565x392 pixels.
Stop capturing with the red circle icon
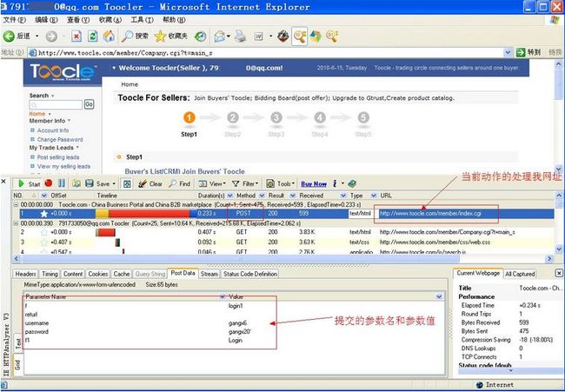click(x=49, y=183)
